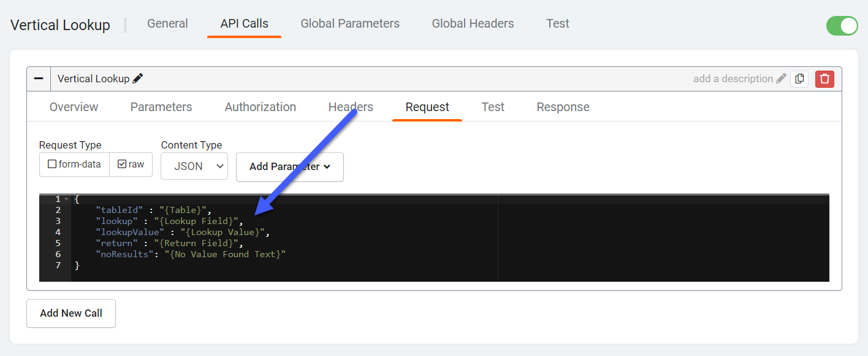Click the Vertical Lookup call title text
The width and height of the screenshot is (868, 356).
[x=93, y=79]
